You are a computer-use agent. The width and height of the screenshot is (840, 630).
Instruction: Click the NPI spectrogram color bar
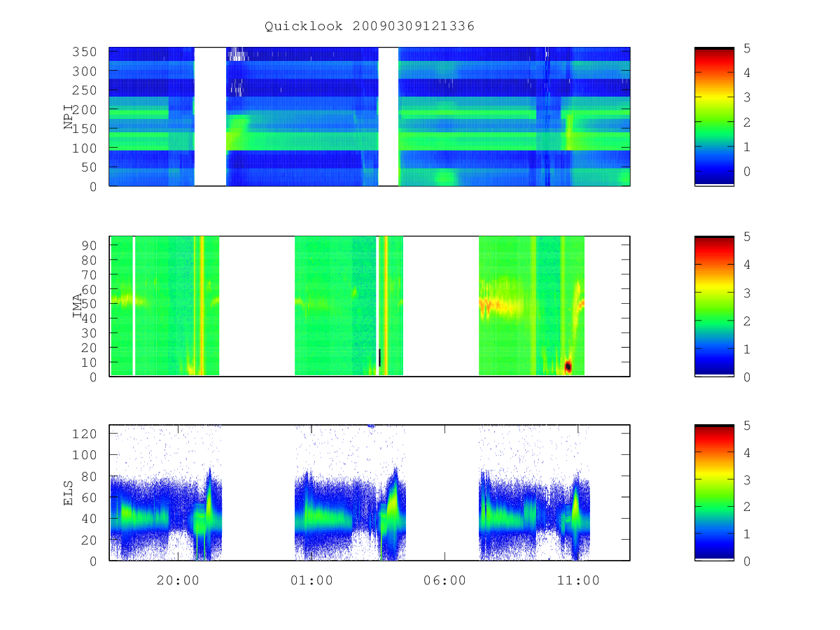714,117
